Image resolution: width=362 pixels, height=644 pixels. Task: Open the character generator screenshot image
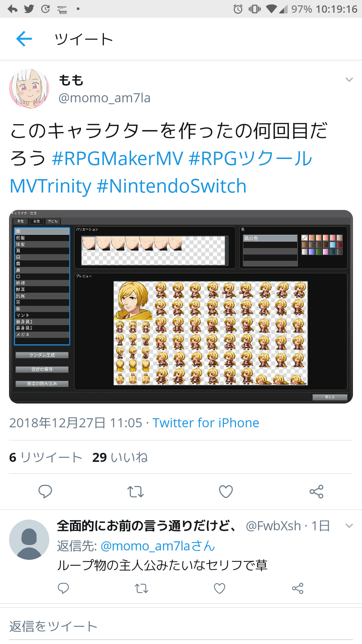pyautogui.click(x=181, y=307)
